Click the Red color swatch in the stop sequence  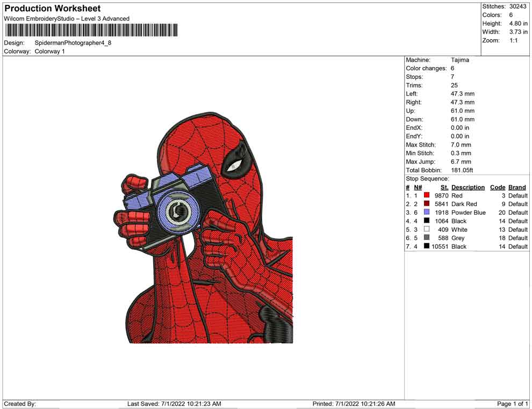pyautogui.click(x=427, y=195)
